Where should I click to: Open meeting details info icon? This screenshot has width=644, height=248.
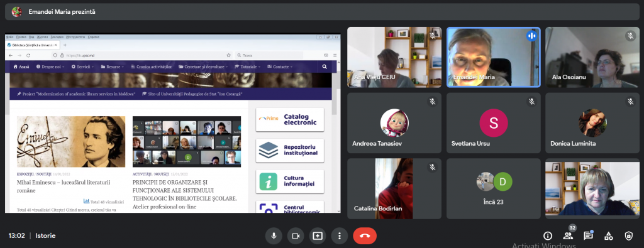pos(548,235)
